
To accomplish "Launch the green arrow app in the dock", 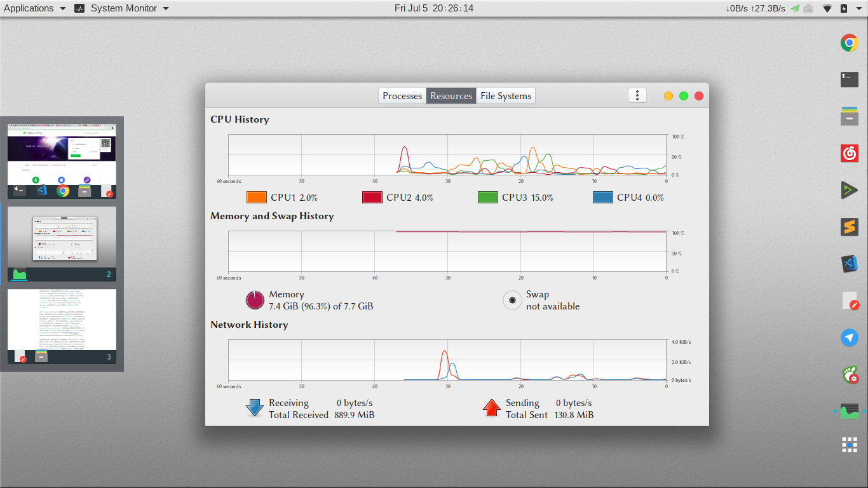I will pos(850,190).
